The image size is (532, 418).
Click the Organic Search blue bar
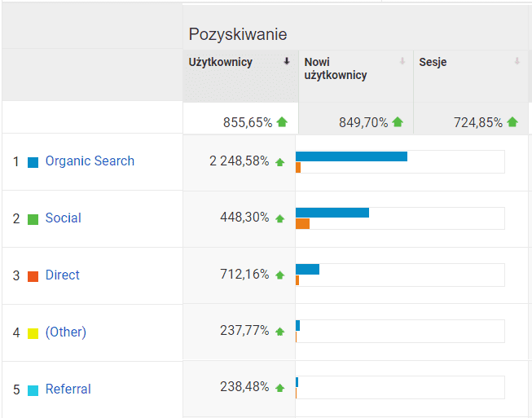351,156
